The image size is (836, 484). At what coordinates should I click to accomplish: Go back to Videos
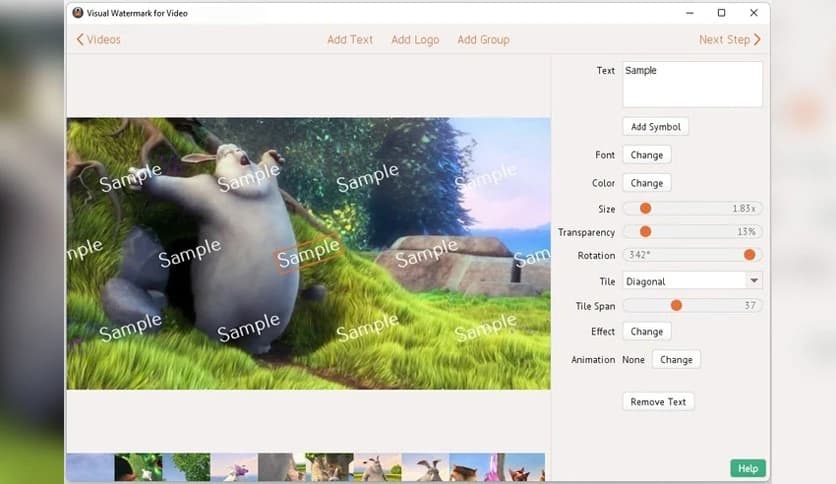[x=99, y=39]
